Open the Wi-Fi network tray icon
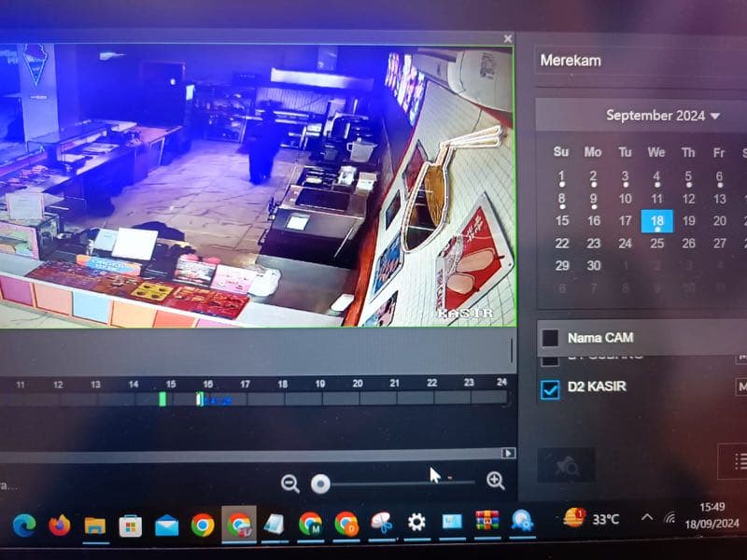This screenshot has height=560, width=747. tap(670, 517)
